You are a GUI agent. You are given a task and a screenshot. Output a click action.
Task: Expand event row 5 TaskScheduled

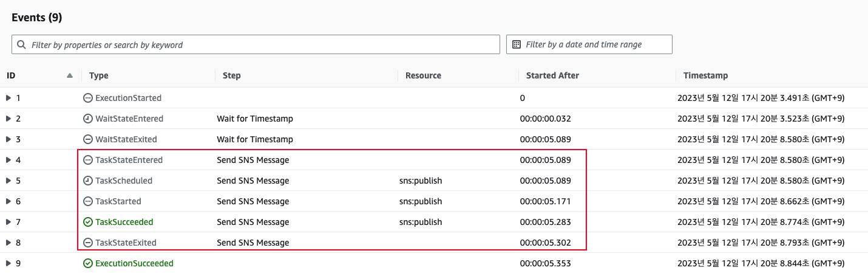tap(8, 181)
